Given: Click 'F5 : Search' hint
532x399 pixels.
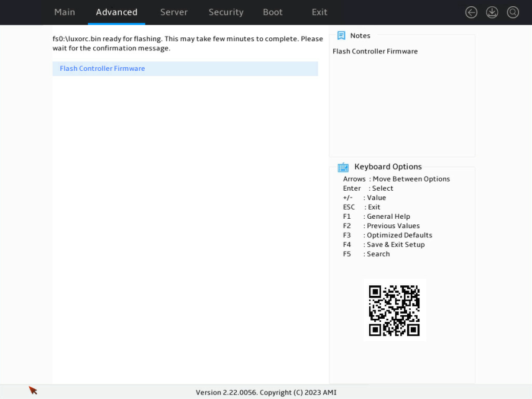Looking at the screenshot, I should pyautogui.click(x=367, y=254).
